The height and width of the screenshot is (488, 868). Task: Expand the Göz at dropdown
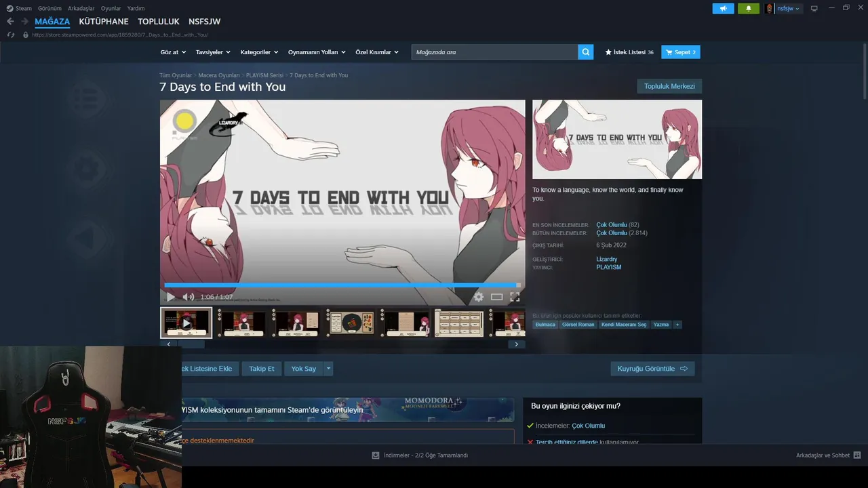pyautogui.click(x=172, y=52)
